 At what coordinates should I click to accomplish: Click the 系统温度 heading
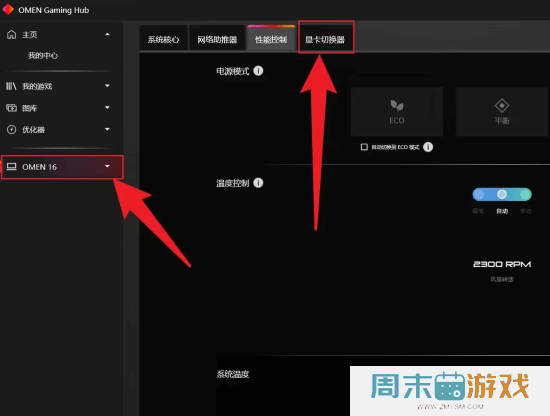point(233,374)
